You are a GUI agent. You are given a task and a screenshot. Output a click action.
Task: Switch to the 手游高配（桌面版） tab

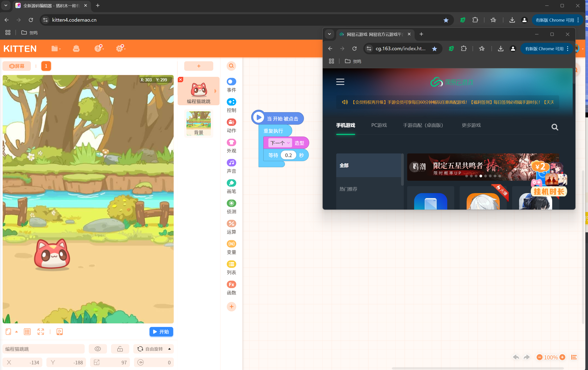[423, 125]
